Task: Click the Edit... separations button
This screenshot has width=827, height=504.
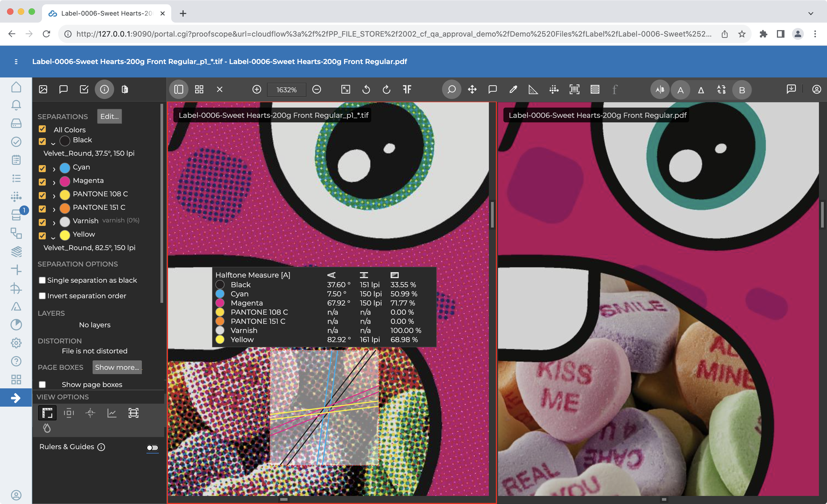Action: tap(109, 116)
